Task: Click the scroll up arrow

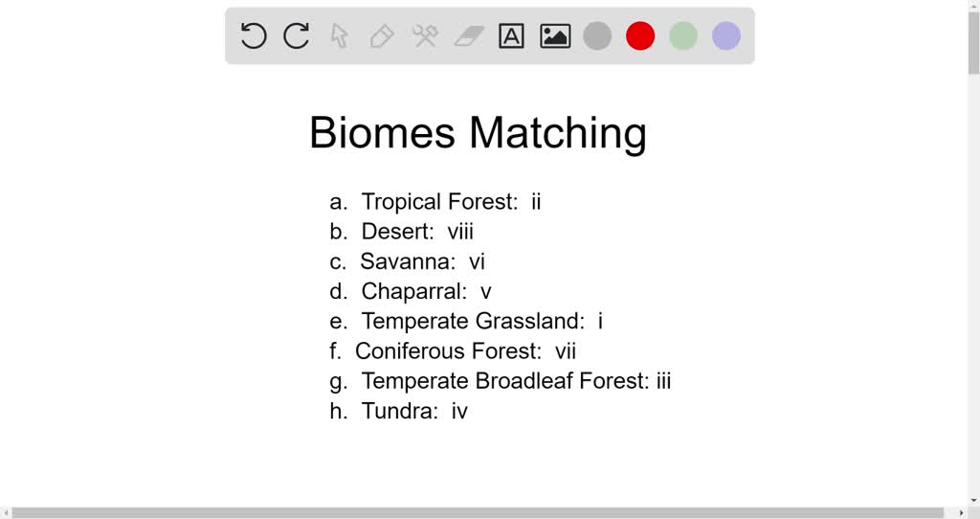Action: (x=973, y=5)
